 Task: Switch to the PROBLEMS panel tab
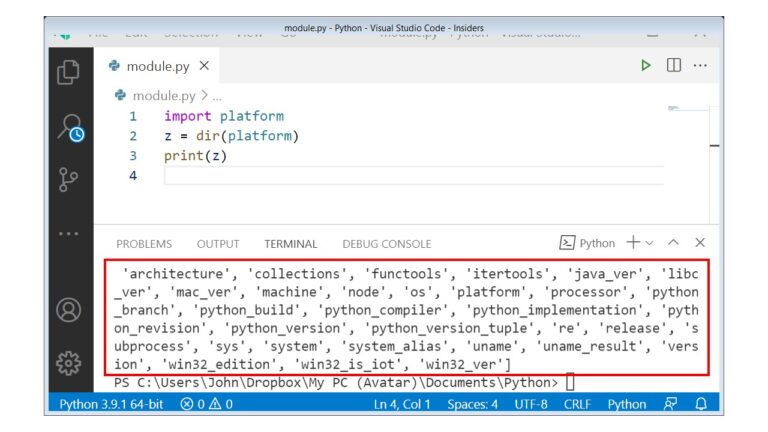tap(144, 244)
